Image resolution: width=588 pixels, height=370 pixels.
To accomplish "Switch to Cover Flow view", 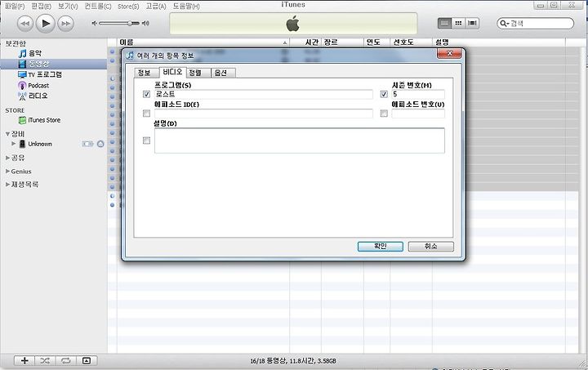I will 472,23.
